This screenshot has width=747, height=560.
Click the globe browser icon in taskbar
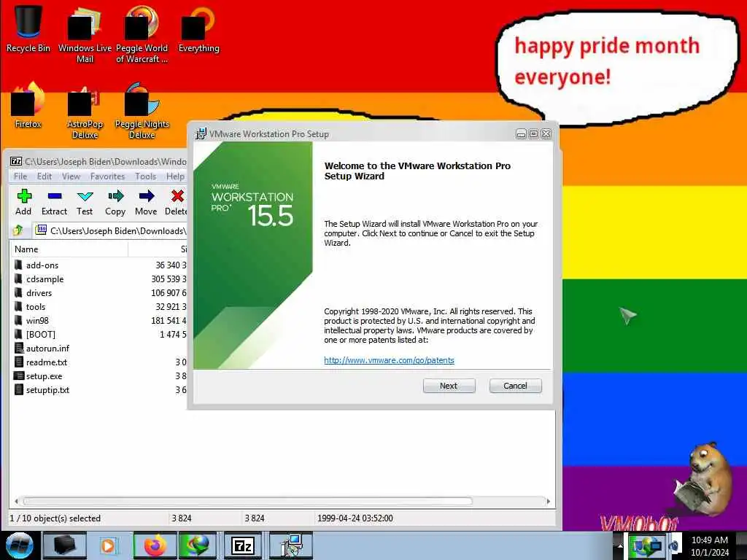pos(198,545)
